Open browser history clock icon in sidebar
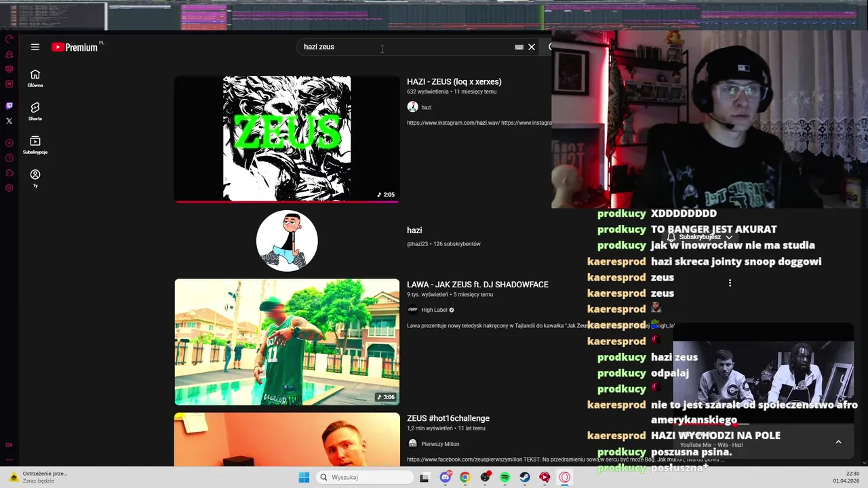Viewport: 868px width, 488px height. [x=9, y=158]
